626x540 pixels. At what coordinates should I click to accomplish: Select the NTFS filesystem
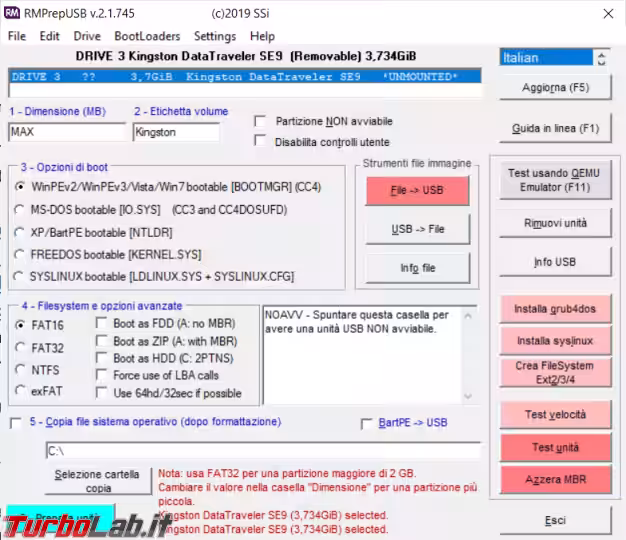(x=20, y=370)
